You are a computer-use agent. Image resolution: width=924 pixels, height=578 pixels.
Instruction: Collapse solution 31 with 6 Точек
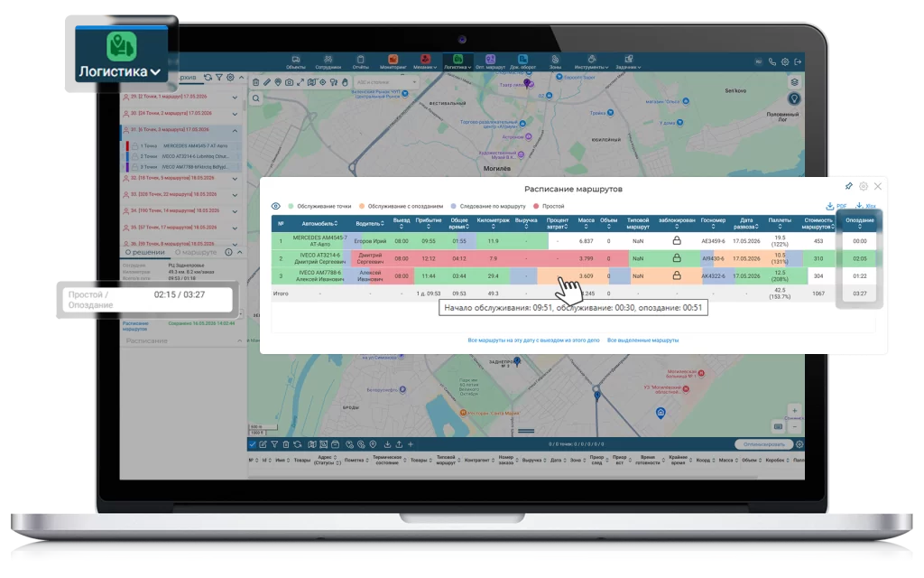coord(236,130)
